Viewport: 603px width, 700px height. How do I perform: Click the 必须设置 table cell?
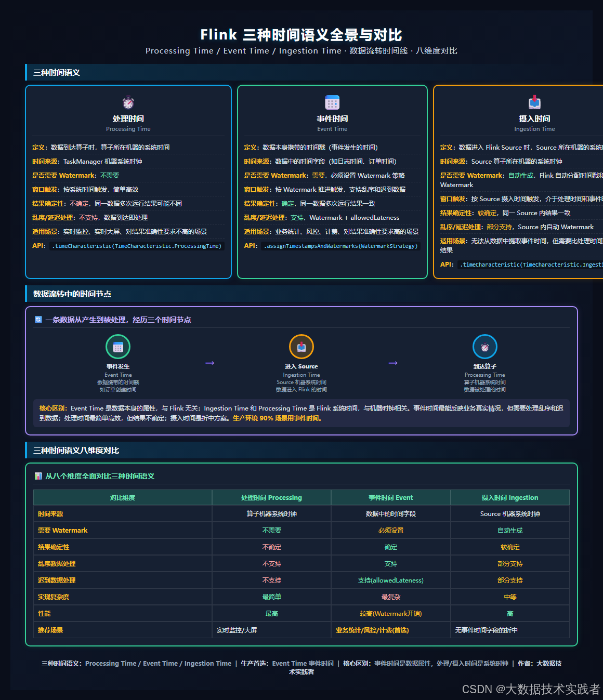click(x=391, y=531)
